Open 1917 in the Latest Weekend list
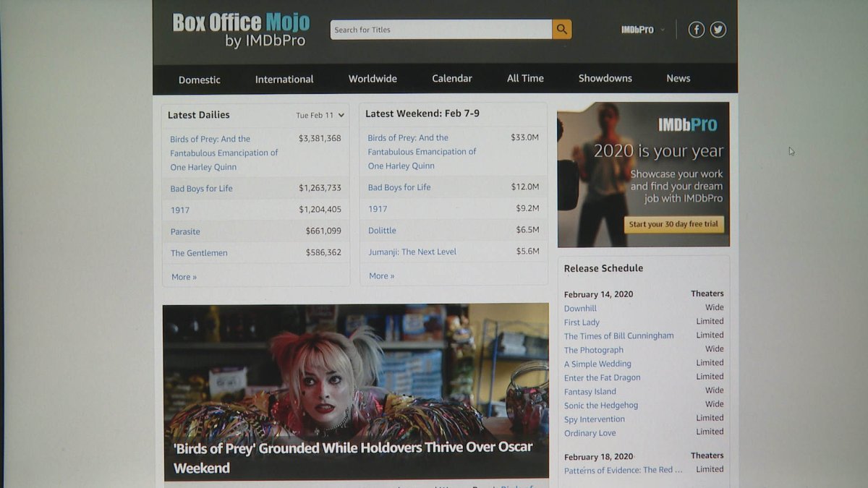868x488 pixels. (x=378, y=209)
